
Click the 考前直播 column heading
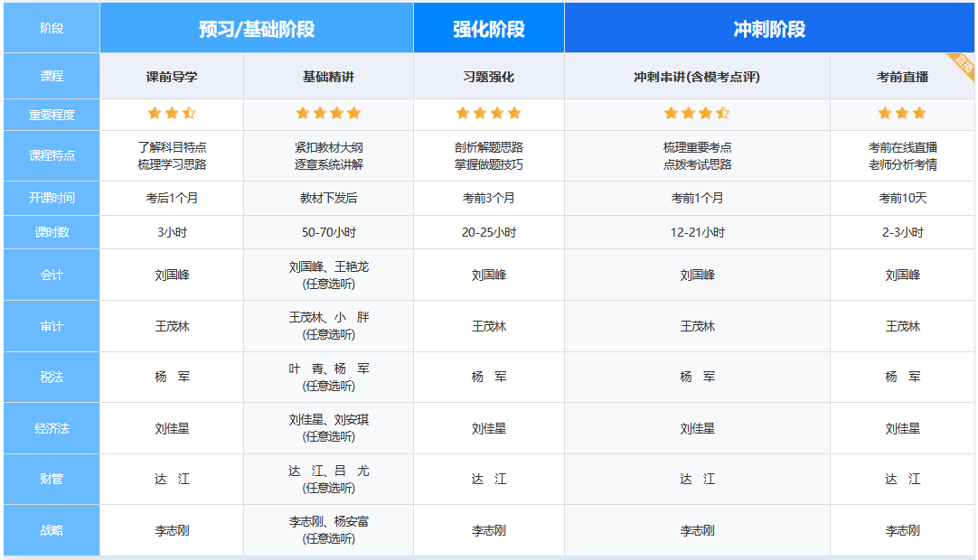(x=902, y=77)
